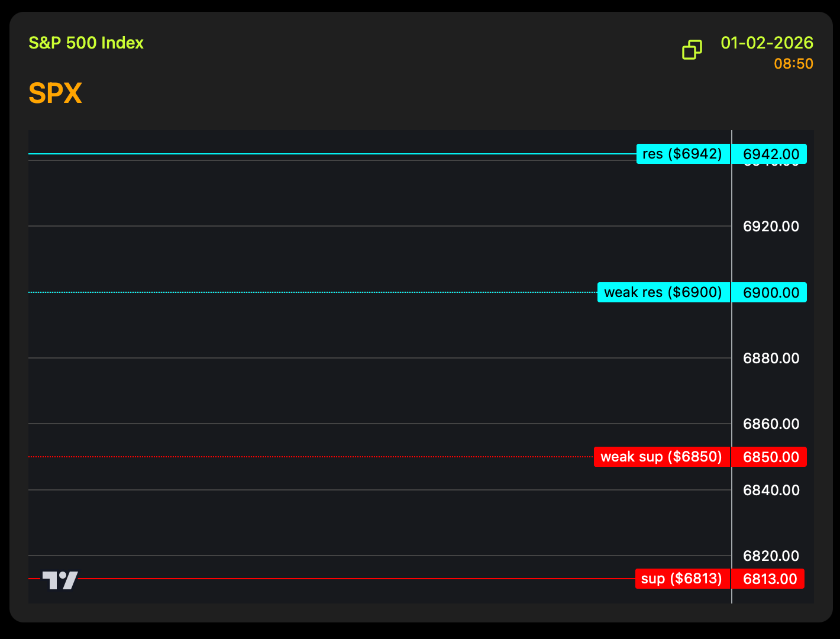
Task: Open the TradingView logo link
Action: (x=60, y=580)
